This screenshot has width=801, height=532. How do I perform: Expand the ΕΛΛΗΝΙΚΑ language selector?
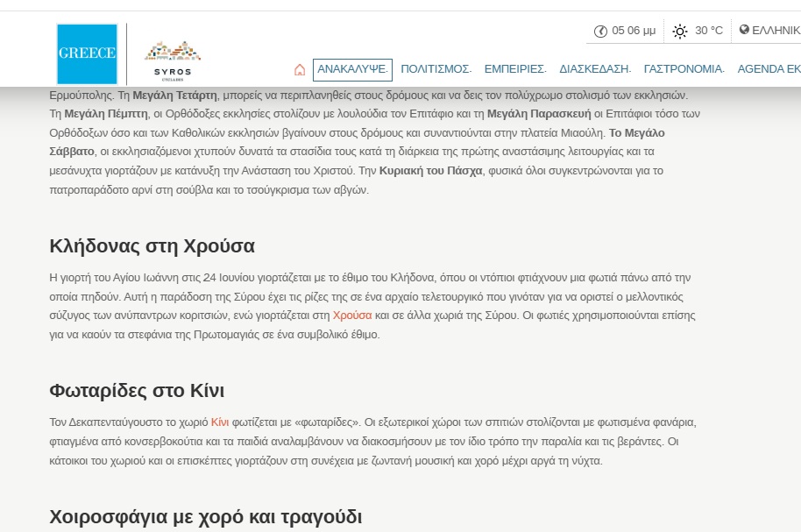coord(775,30)
